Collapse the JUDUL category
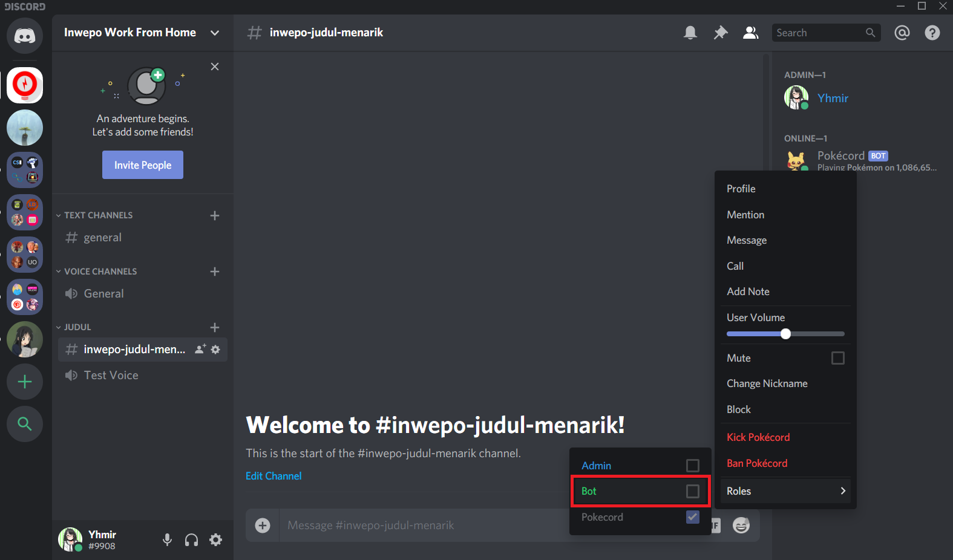 [74, 327]
